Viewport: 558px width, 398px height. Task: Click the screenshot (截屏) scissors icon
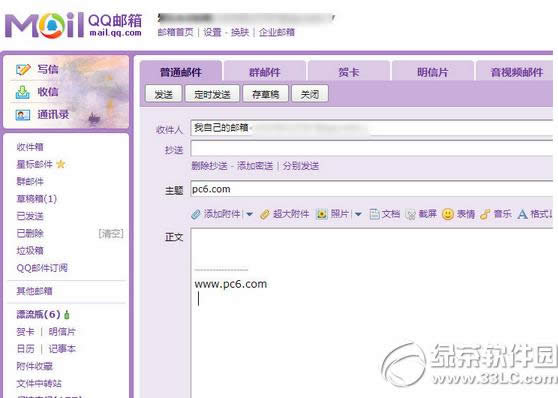(x=411, y=214)
